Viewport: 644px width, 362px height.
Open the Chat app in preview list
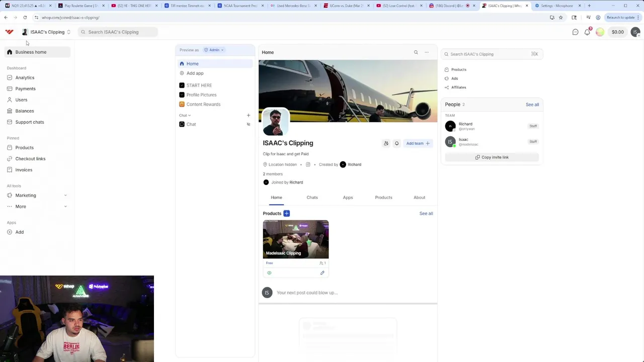(x=191, y=124)
